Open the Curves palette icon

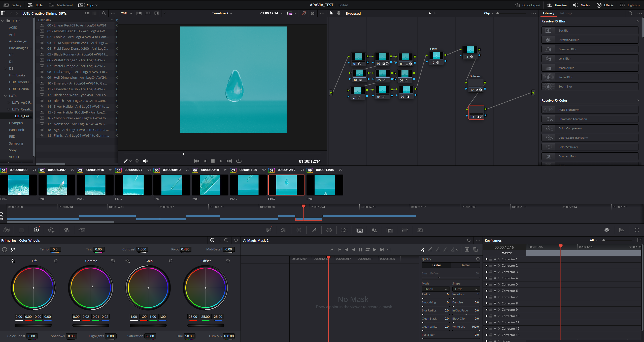[269, 230]
